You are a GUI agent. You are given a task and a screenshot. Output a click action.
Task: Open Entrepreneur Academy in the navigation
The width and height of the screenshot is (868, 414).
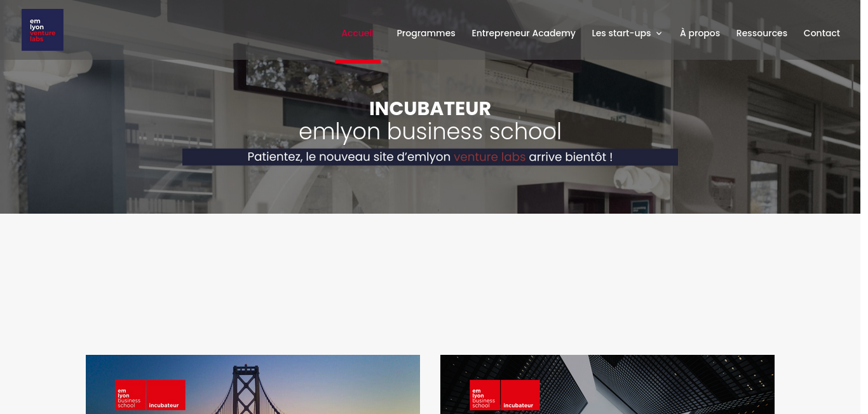point(524,33)
